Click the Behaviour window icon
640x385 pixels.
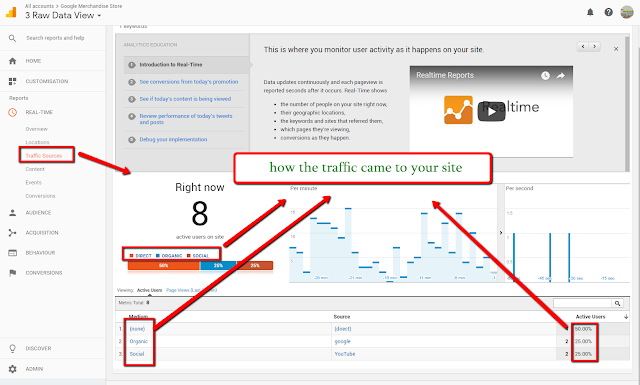(13, 253)
